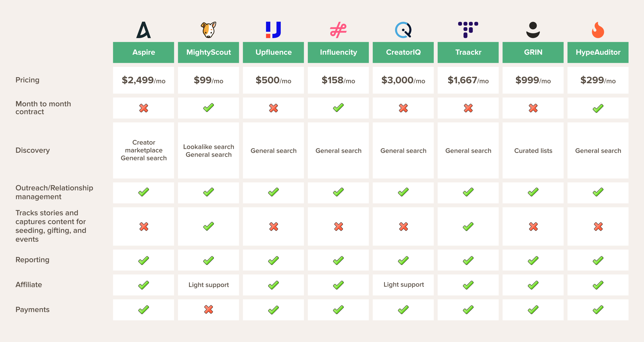
Task: Click HypeAuditor's Reporting checkmark
Action: click(x=598, y=260)
